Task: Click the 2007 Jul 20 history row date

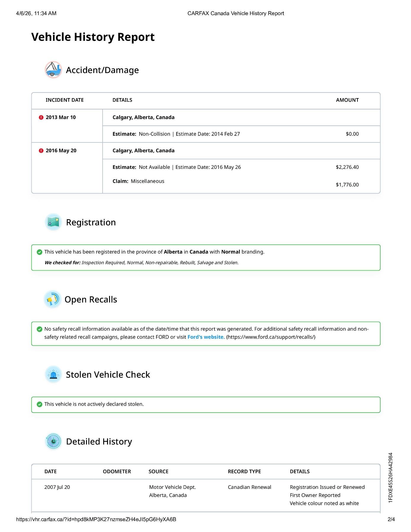Action: tap(57, 487)
